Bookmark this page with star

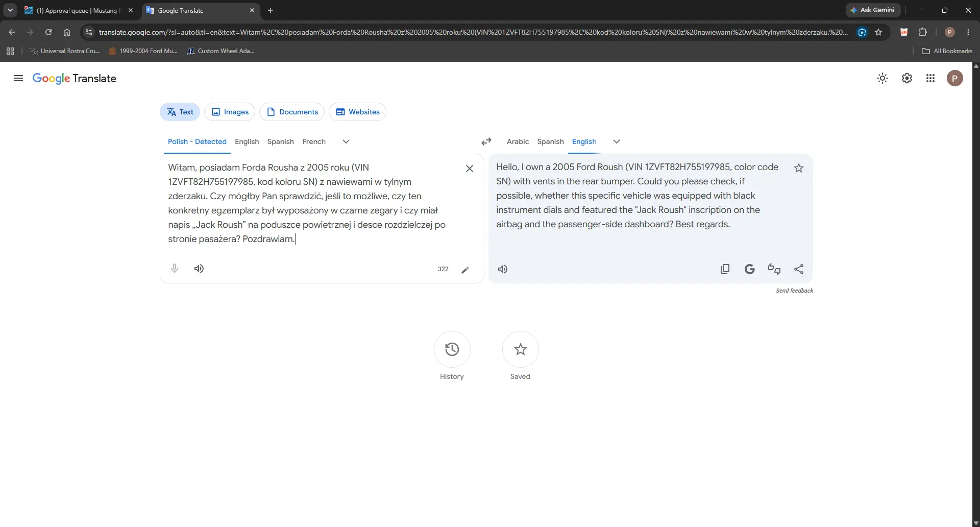878,32
